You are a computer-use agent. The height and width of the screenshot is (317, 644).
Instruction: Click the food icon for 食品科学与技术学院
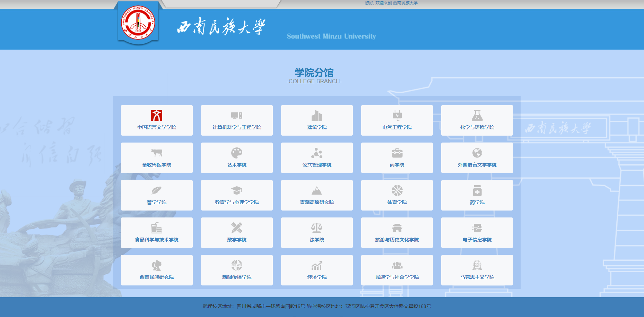click(157, 228)
